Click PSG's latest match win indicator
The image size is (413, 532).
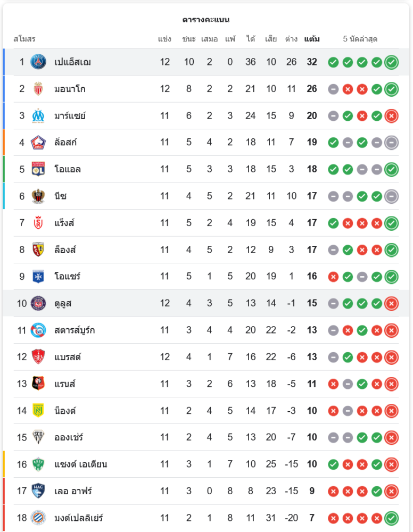pyautogui.click(x=391, y=62)
